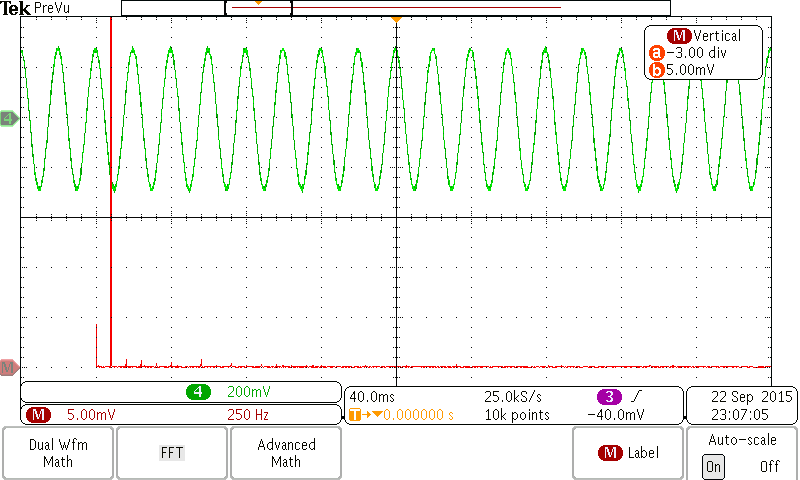Select the 'b' scale knob indicator
The image size is (800, 480).
pyautogui.click(x=657, y=70)
